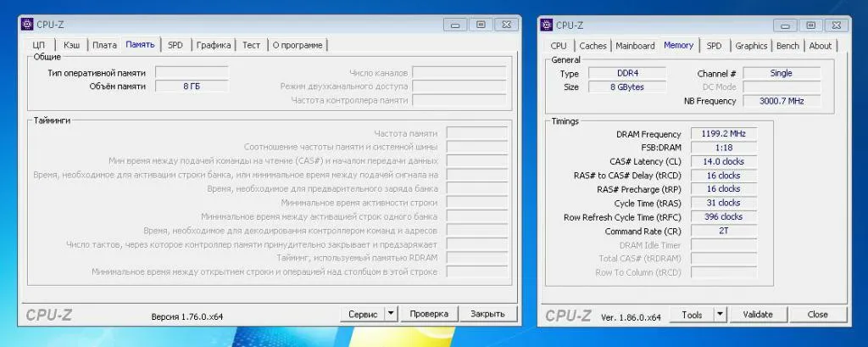This screenshot has width=868, height=347.
Task: Switch to the SPD tab in the English window
Action: (x=714, y=46)
